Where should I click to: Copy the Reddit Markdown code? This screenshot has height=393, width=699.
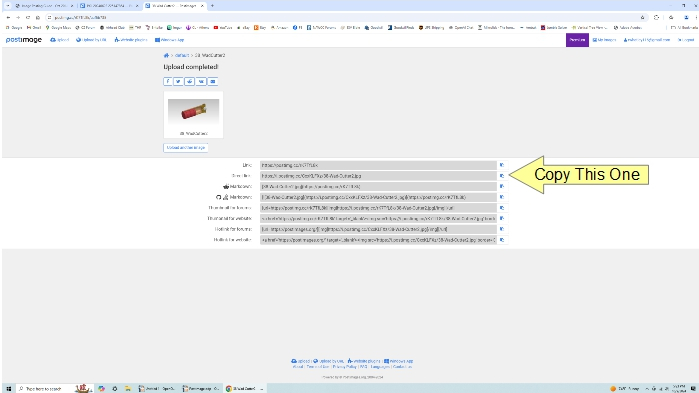point(502,187)
